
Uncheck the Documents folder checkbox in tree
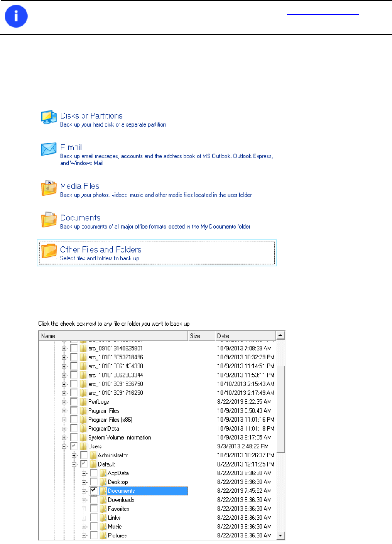tap(94, 491)
